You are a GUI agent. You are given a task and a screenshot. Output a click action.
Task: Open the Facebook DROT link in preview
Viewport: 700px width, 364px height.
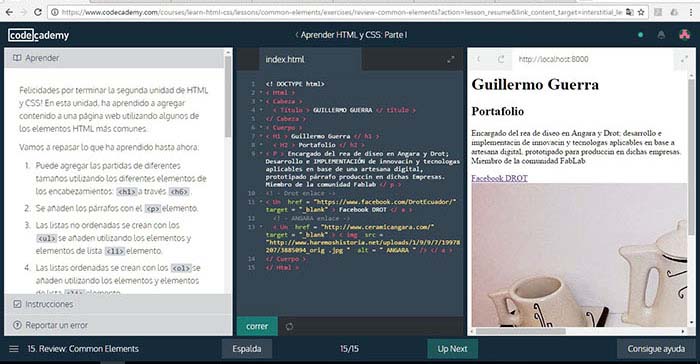[500, 178]
